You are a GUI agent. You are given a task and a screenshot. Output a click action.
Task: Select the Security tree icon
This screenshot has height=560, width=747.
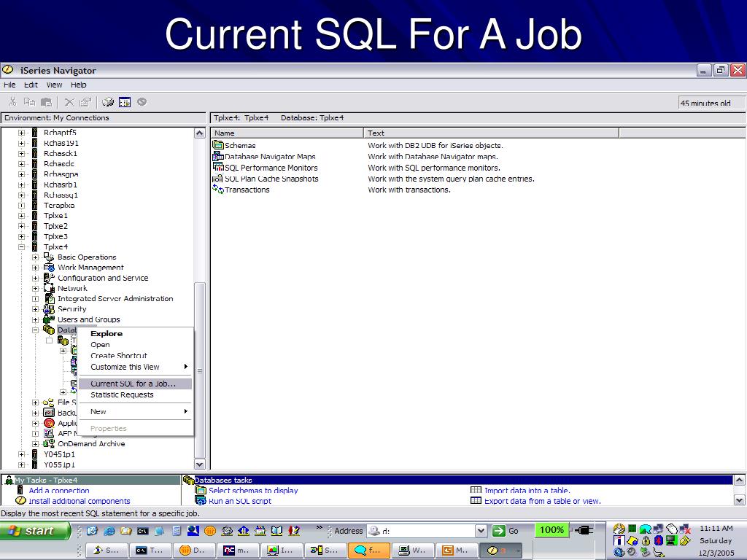(49, 309)
